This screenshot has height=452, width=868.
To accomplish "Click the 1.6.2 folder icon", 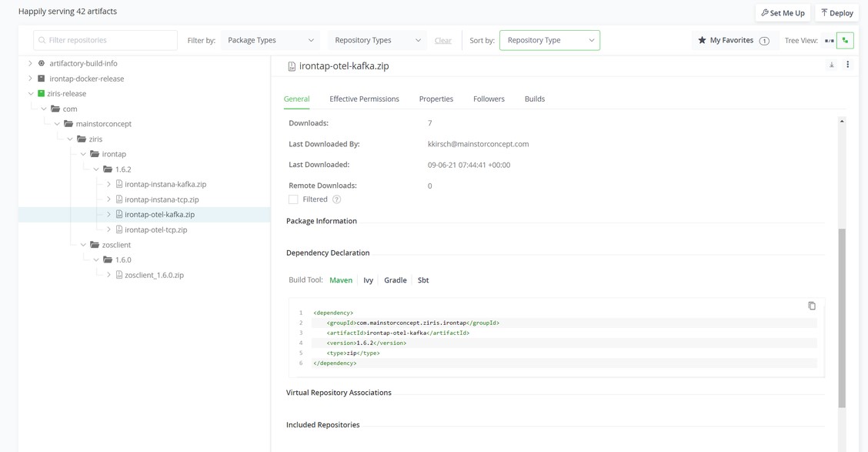I will [x=108, y=169].
